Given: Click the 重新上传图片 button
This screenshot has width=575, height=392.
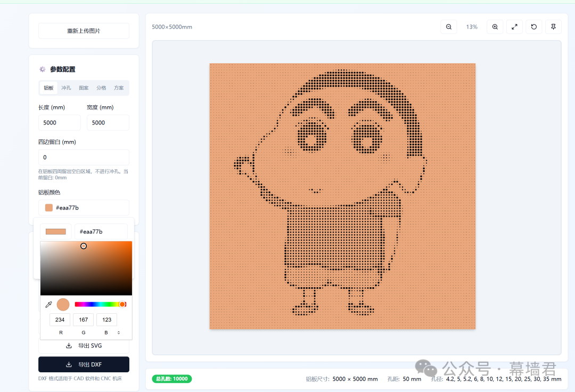Looking at the screenshot, I should click(x=84, y=31).
